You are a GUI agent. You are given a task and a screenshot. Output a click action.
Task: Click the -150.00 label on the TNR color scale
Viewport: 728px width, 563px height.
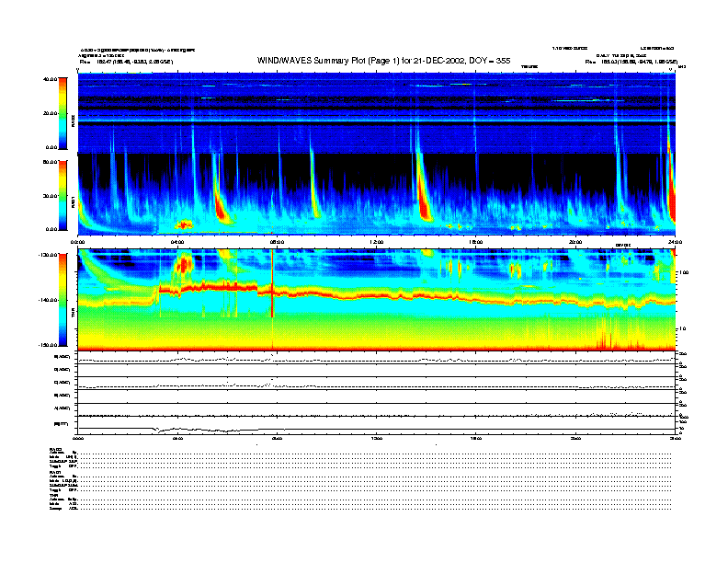48,345
